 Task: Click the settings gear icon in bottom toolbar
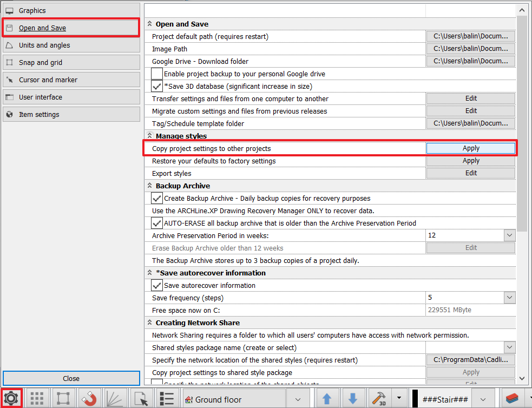[x=11, y=399]
